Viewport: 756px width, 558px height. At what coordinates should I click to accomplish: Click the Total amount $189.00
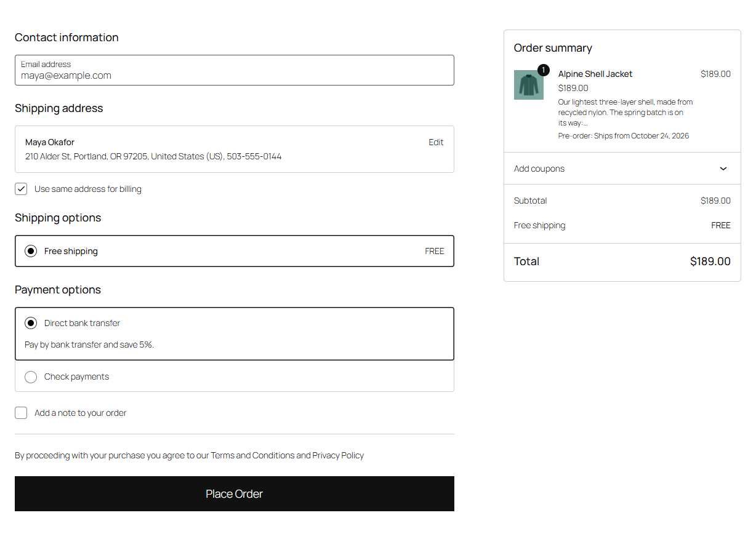click(710, 261)
